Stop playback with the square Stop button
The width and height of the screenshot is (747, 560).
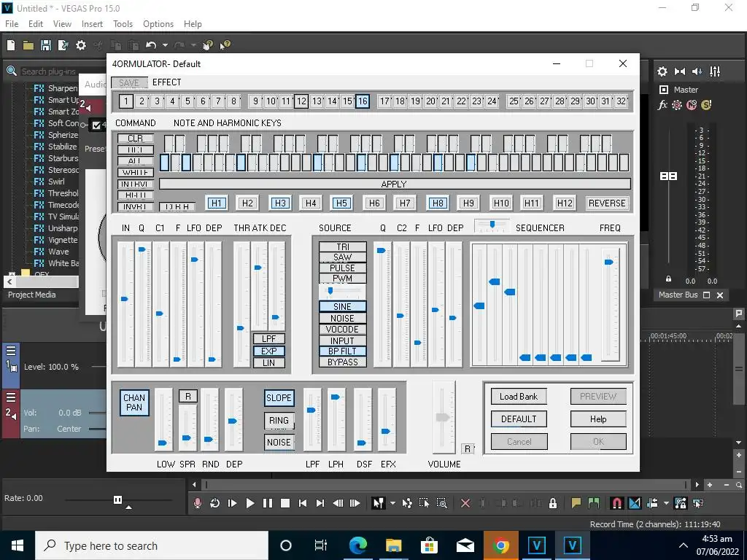point(285,503)
